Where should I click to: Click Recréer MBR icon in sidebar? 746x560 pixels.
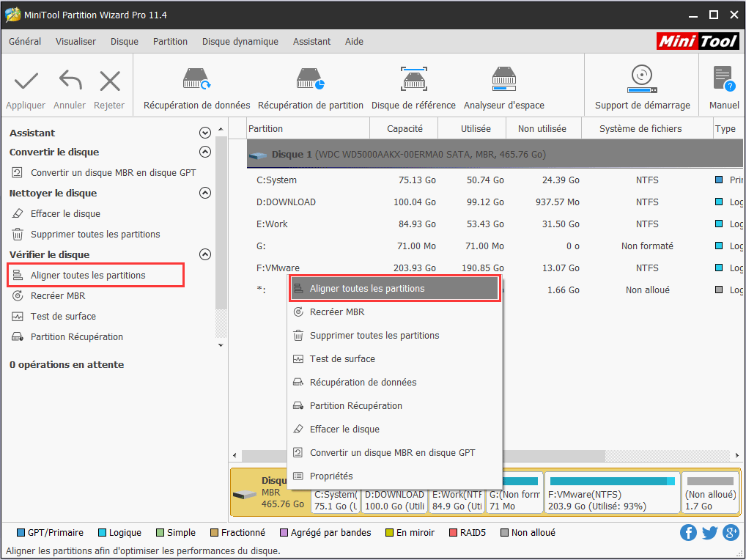17,296
